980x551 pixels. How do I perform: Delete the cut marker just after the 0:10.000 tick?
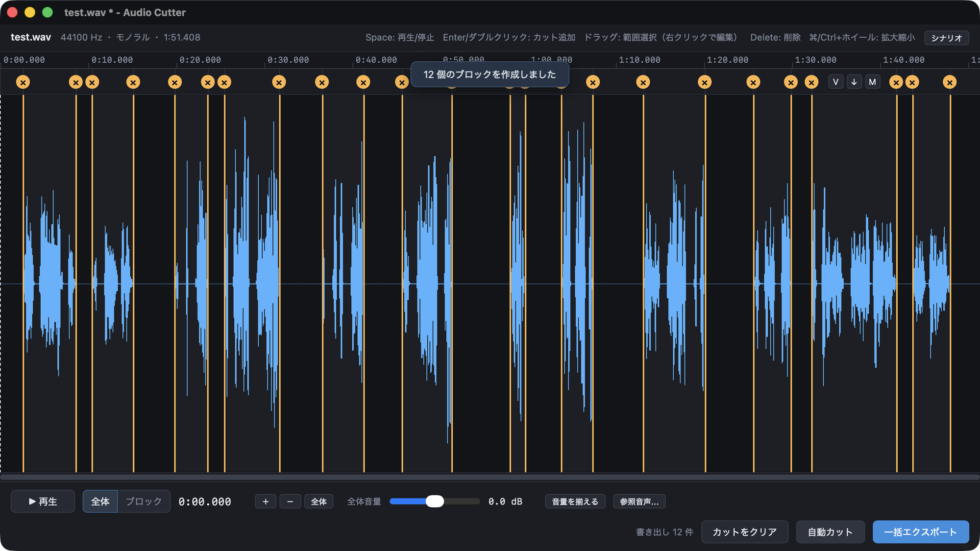point(92,82)
